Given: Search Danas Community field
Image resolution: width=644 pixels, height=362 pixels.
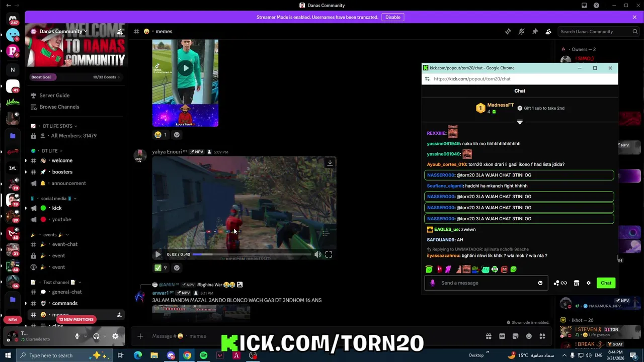Looking at the screenshot, I should pos(599,31).
